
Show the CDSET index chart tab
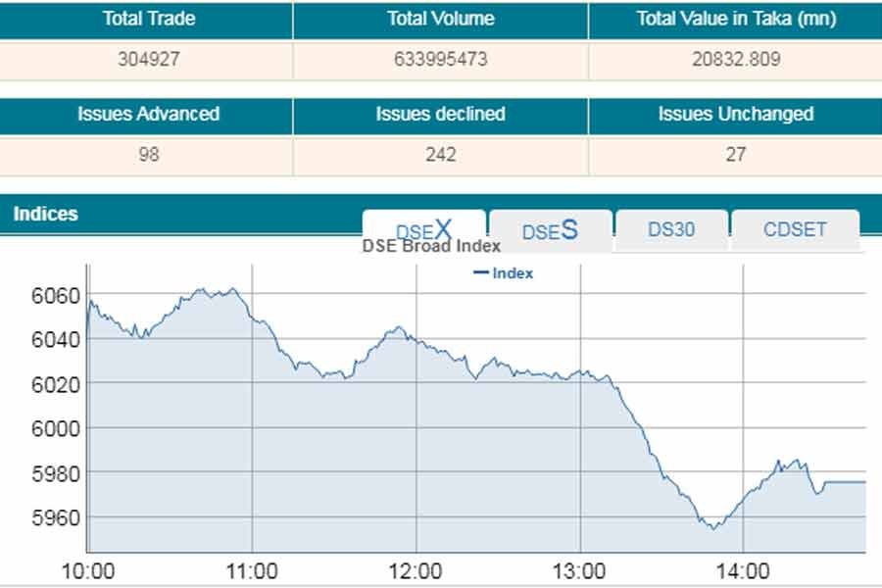795,230
